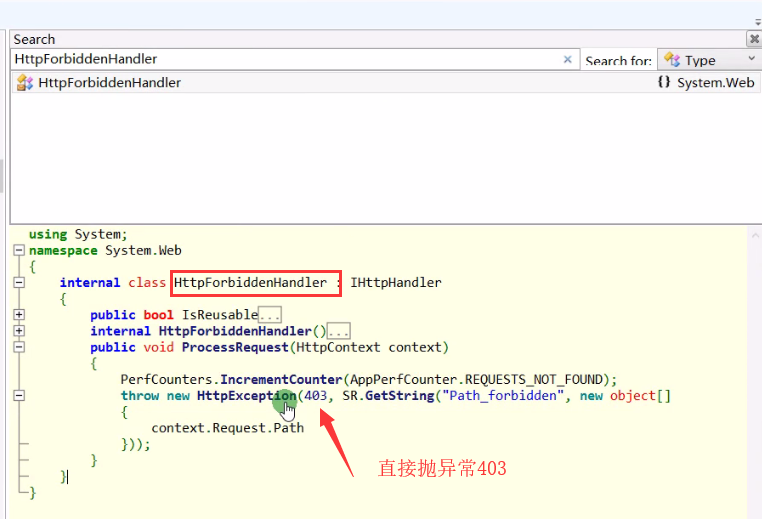762x519 pixels.
Task: Click the PerfCounters class name
Action: coord(166,380)
